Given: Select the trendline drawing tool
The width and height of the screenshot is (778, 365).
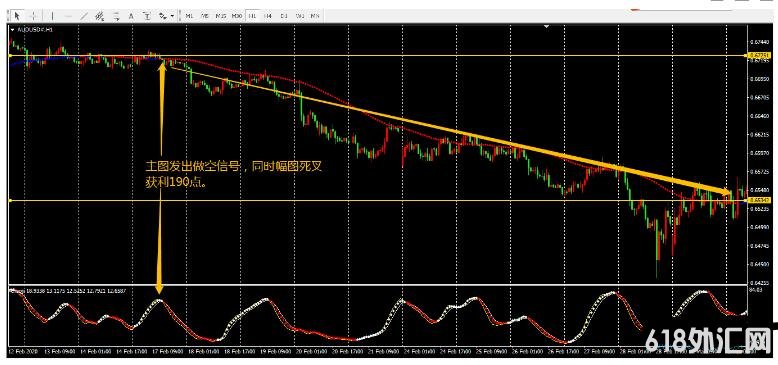Looking at the screenshot, I should click(84, 16).
